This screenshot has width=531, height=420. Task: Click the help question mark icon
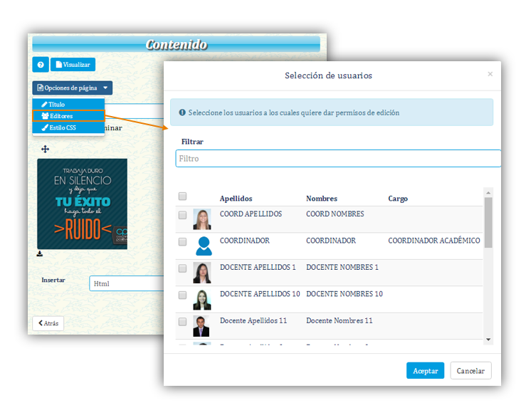tap(41, 65)
